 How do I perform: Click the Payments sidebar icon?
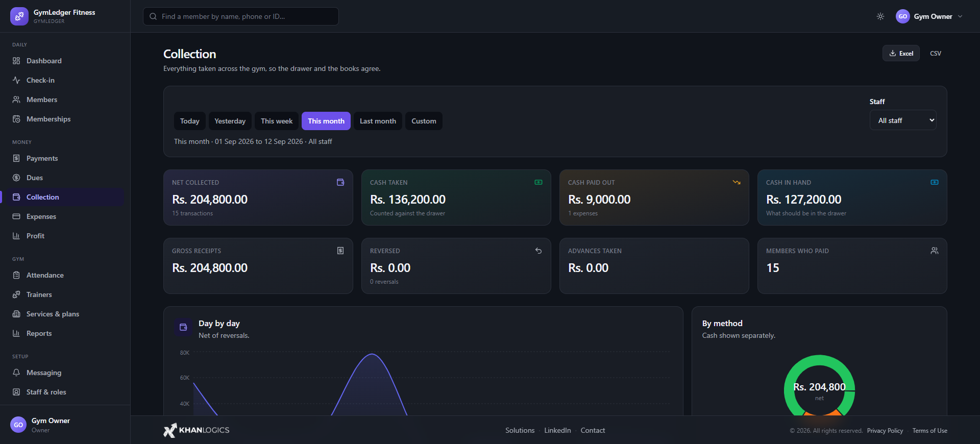(16, 158)
